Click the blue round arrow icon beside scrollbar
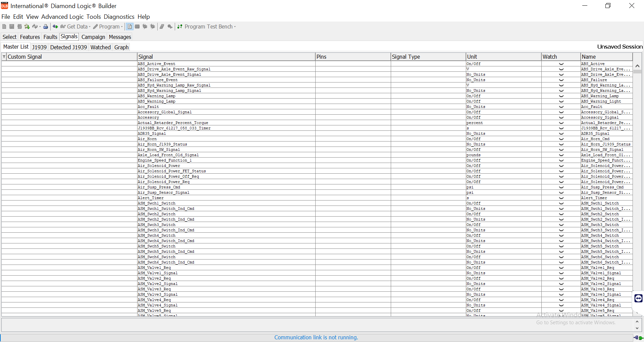This screenshot has width=644, height=342. (x=638, y=298)
